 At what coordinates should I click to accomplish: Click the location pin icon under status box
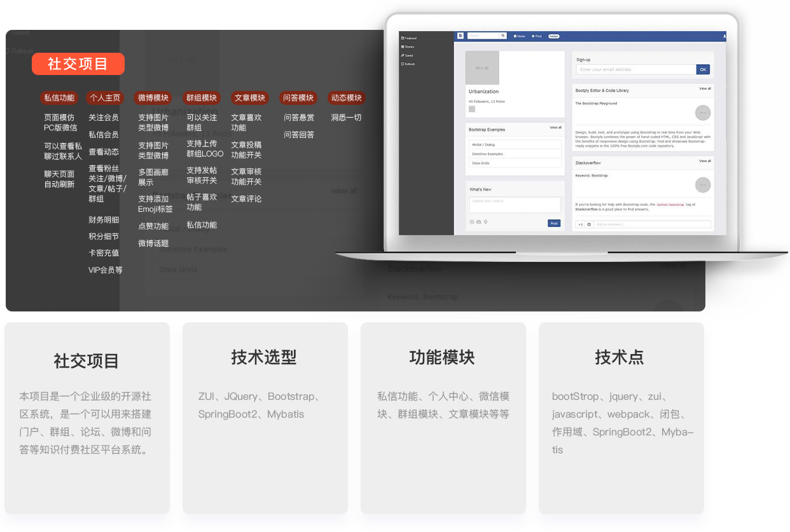pos(485,222)
